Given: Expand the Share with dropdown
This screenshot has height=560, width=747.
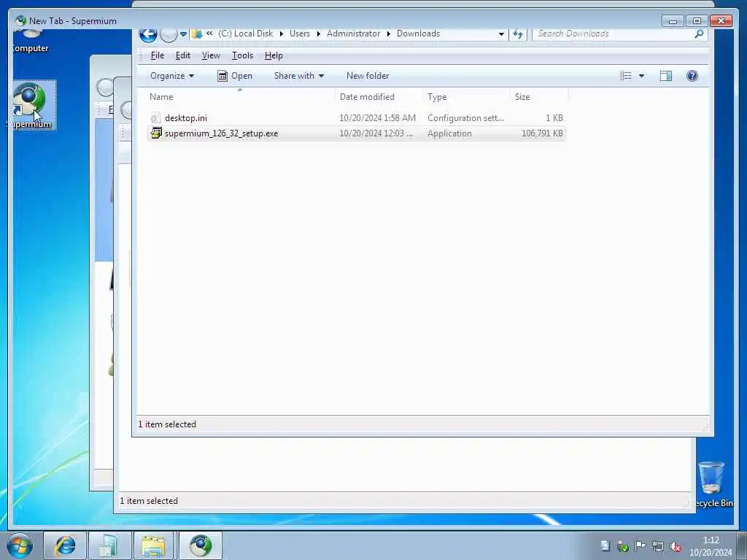Looking at the screenshot, I should (298, 76).
